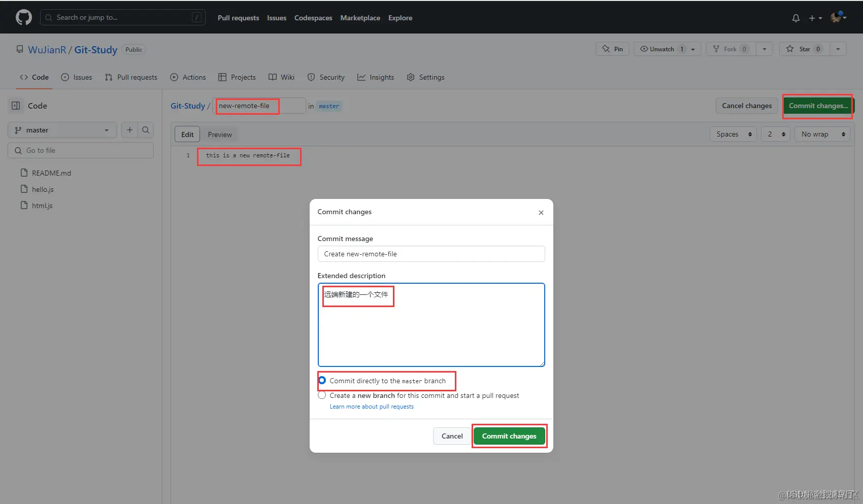
Task: Expand the Star lists dropdown
Action: click(838, 49)
